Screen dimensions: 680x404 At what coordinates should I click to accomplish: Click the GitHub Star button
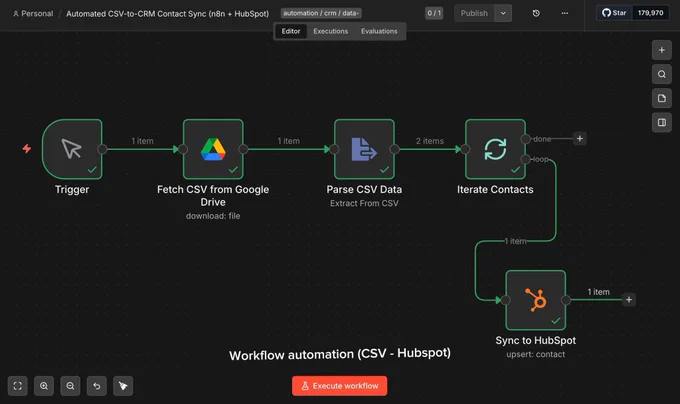[614, 13]
